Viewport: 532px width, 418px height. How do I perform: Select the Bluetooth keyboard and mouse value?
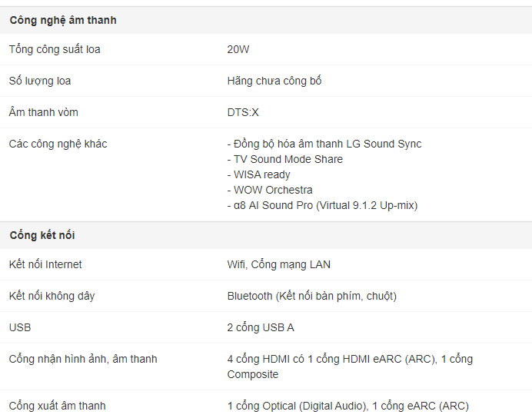click(x=312, y=296)
